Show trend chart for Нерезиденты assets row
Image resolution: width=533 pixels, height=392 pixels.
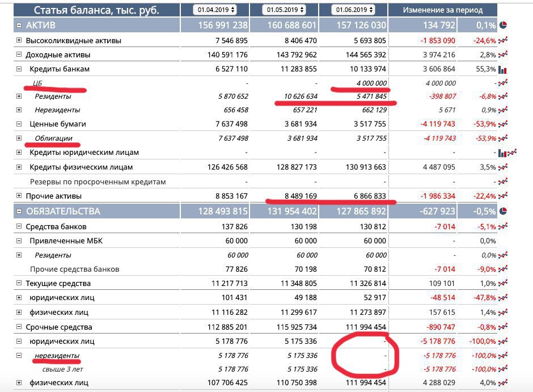coord(503,110)
